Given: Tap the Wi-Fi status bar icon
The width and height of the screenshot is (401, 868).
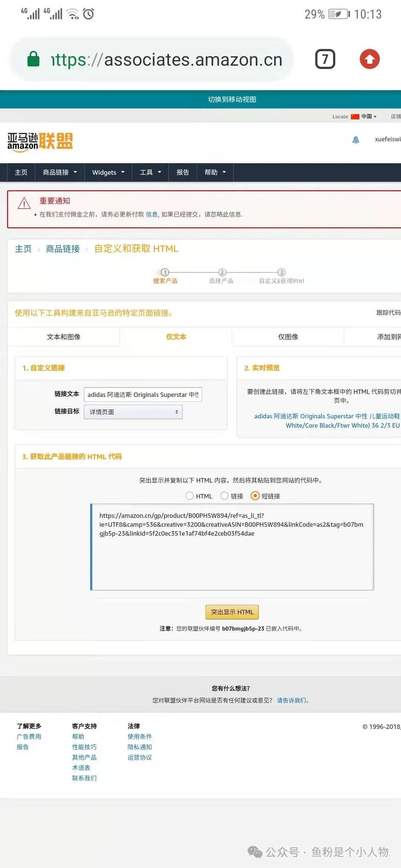Looking at the screenshot, I should pyautogui.click(x=72, y=14).
